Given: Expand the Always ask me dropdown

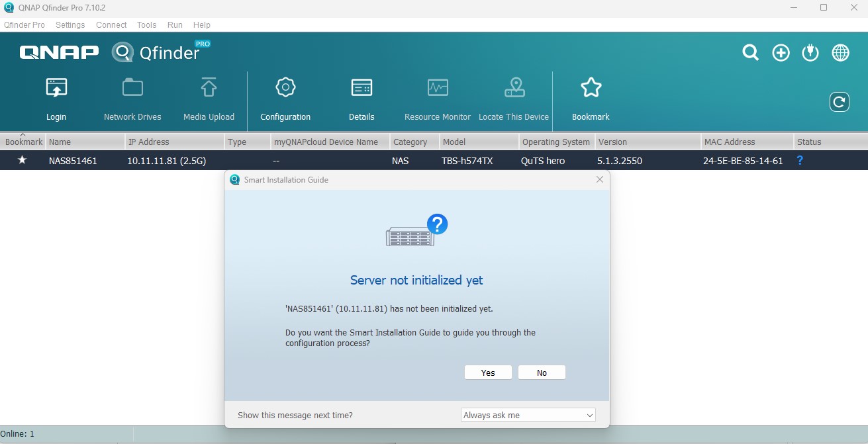Looking at the screenshot, I should [528, 415].
